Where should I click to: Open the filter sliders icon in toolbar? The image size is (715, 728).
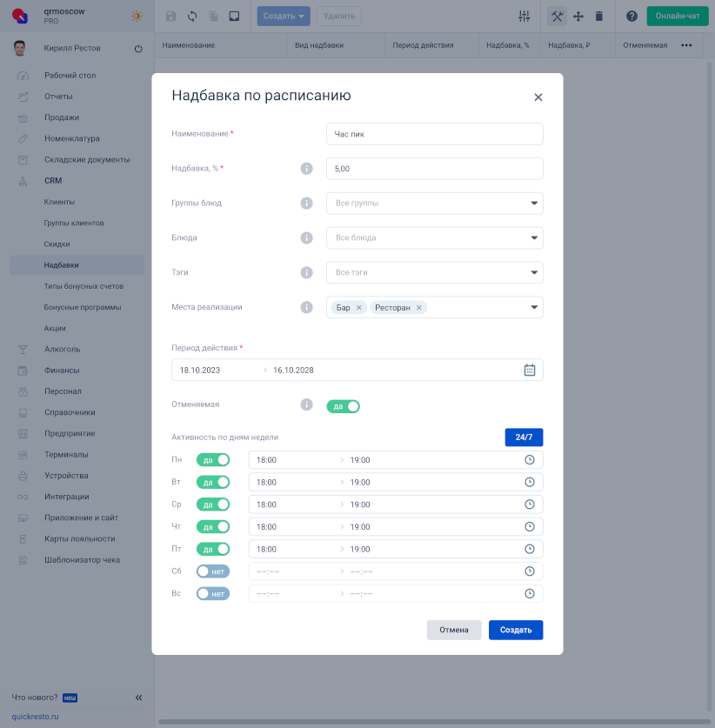click(x=525, y=17)
